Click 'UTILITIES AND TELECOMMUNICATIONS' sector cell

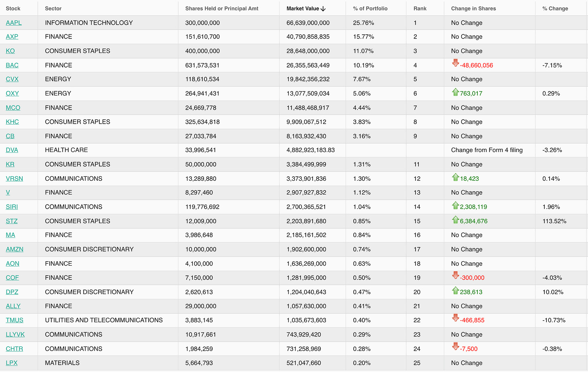[x=104, y=320]
